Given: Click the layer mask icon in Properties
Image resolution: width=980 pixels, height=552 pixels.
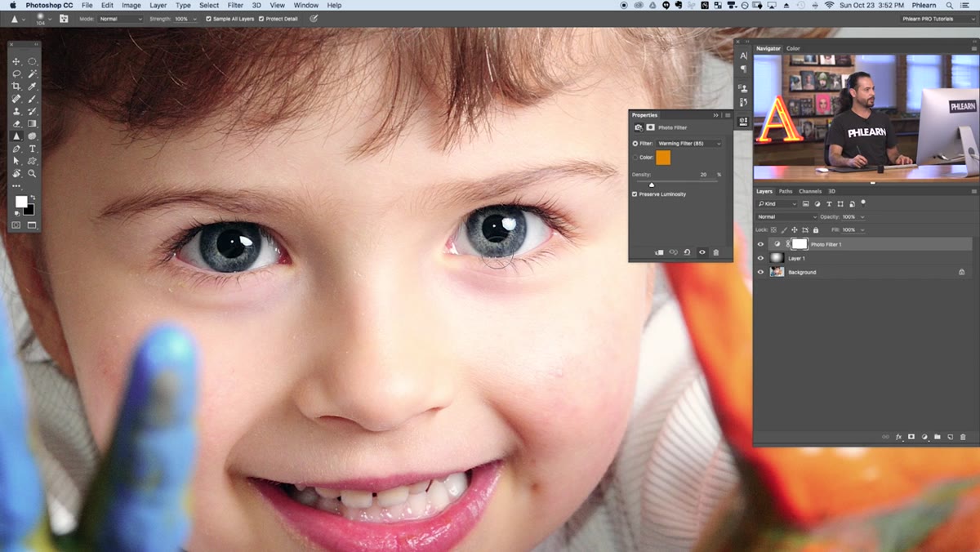Looking at the screenshot, I should [x=650, y=127].
